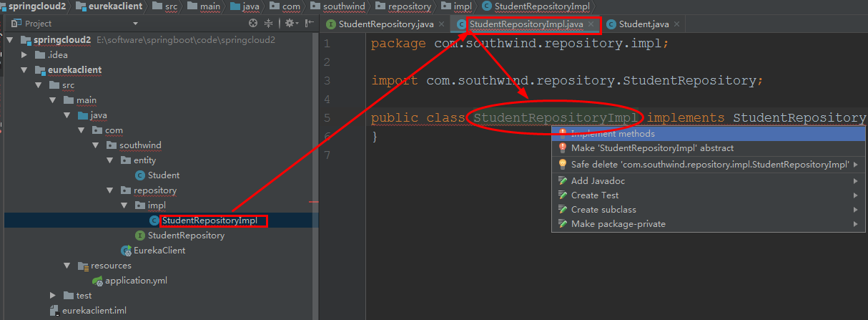Image resolution: width=868 pixels, height=320 pixels.
Task: Collapse the main folder
Action: pyautogui.click(x=53, y=100)
